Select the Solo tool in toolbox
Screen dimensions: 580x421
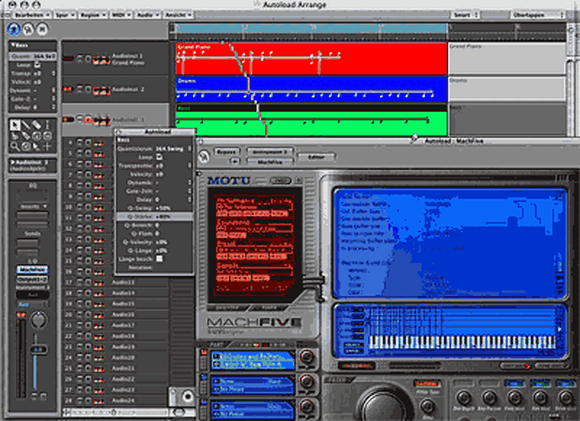(x=36, y=136)
